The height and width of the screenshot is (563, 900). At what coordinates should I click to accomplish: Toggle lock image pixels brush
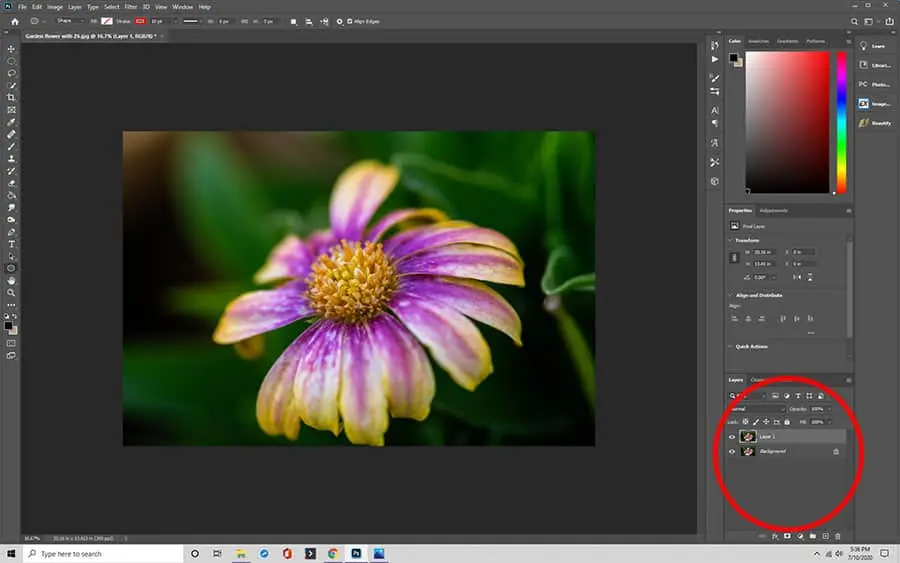coord(756,422)
